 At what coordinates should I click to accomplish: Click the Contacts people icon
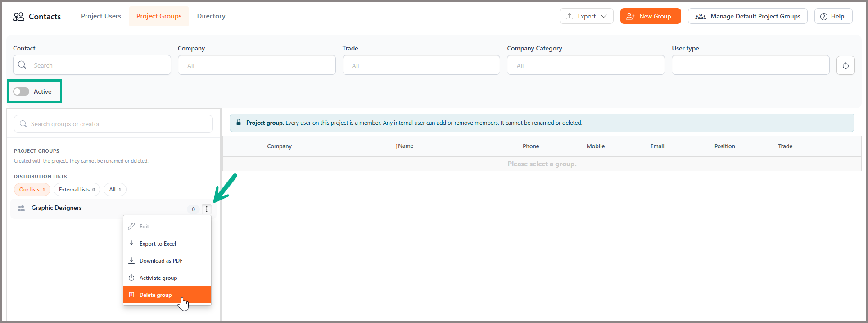18,17
